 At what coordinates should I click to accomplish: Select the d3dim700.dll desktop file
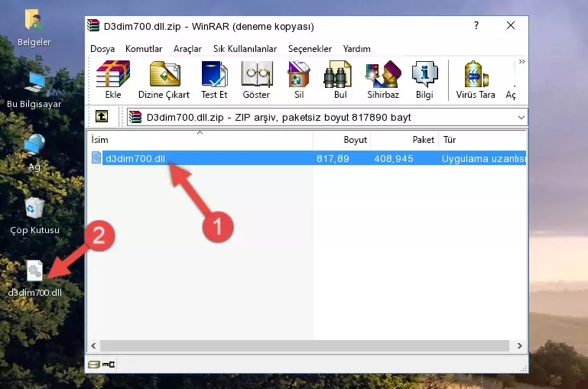(35, 278)
